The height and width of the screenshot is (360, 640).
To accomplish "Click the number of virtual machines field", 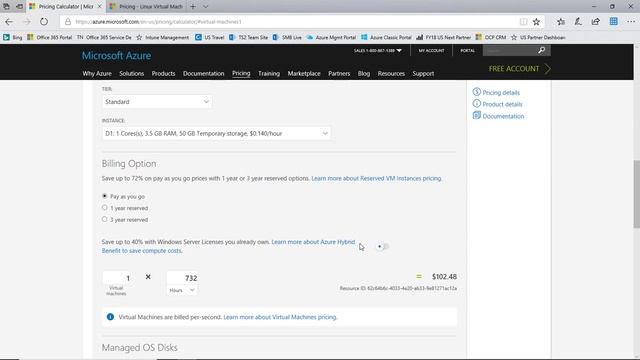I will click(116, 278).
